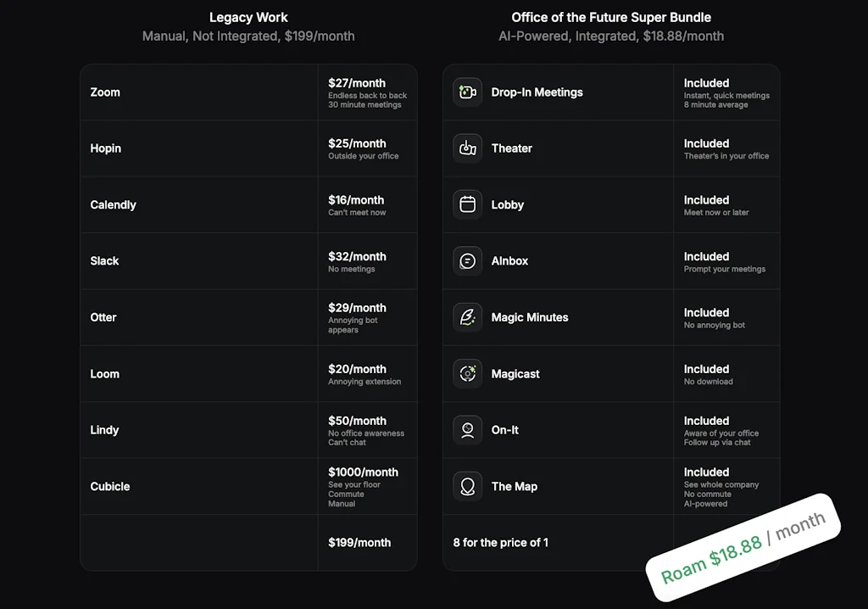
Task: Click 'Annoying extension' text
Action: (x=364, y=382)
